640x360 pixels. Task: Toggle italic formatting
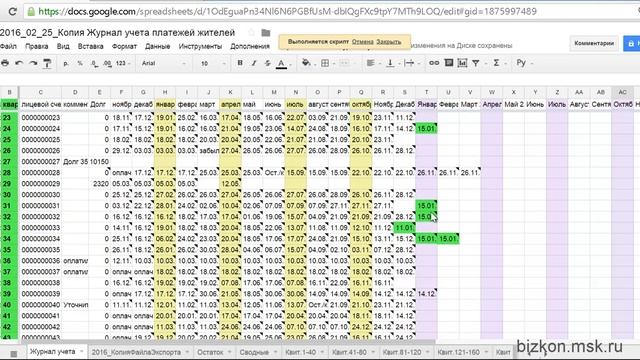(254, 63)
